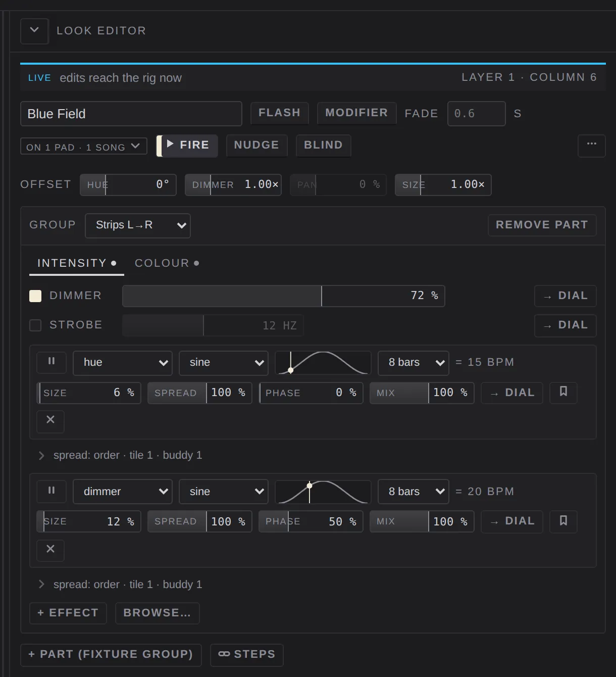Screen dimensions: 616x677
Task: Toggle the Modifier button
Action: pos(356,113)
